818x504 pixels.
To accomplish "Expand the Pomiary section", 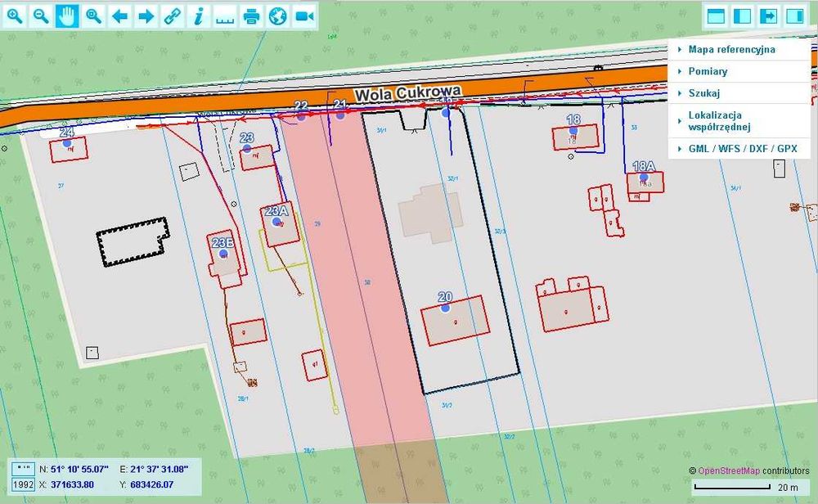I will [x=739, y=71].
